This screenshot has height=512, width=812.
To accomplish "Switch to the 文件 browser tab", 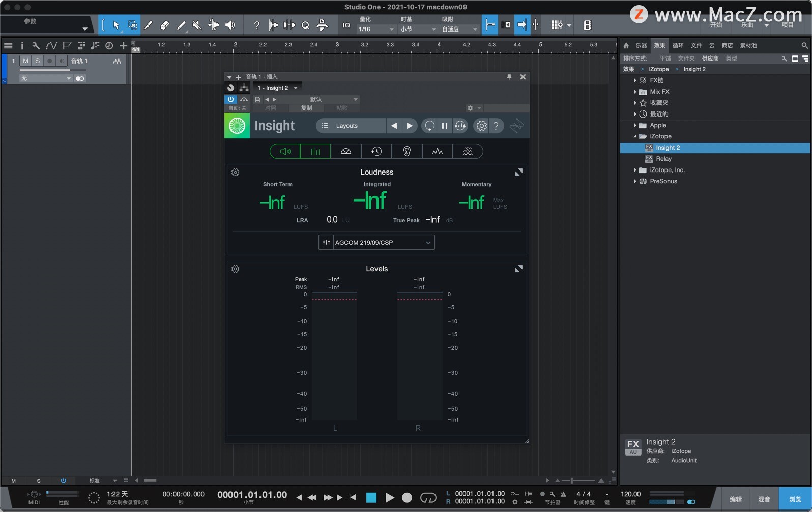I will (696, 45).
